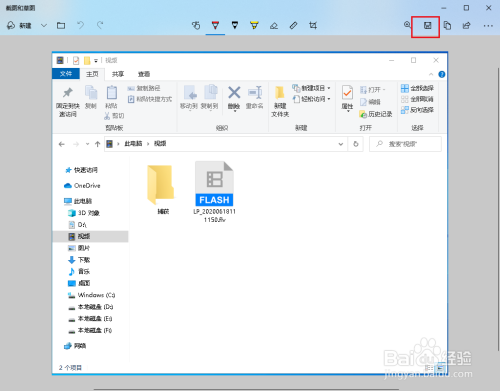The height and width of the screenshot is (391, 500).
Task: Select the yellow highlighter tool
Action: pos(254,25)
